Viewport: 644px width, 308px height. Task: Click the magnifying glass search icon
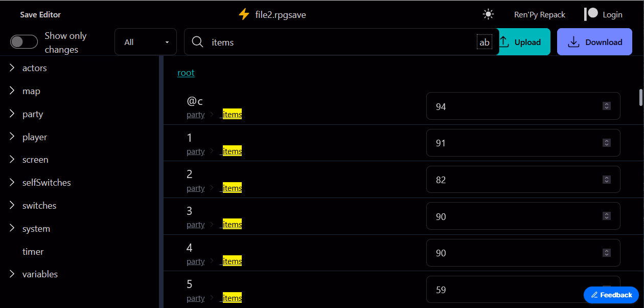(198, 42)
